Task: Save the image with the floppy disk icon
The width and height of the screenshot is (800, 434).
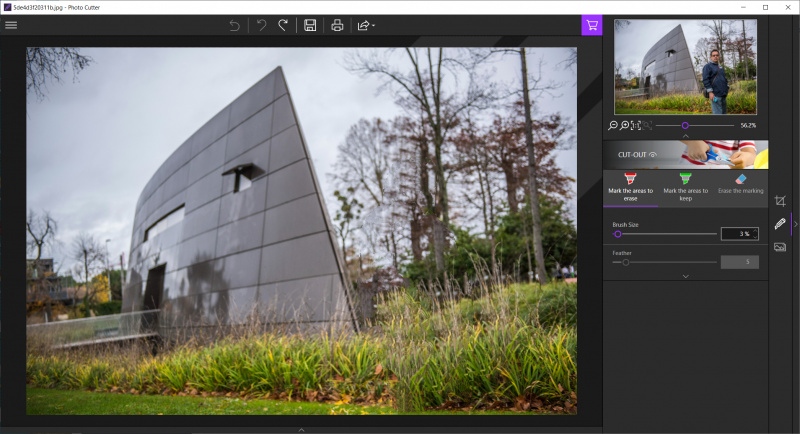Action: click(x=310, y=25)
